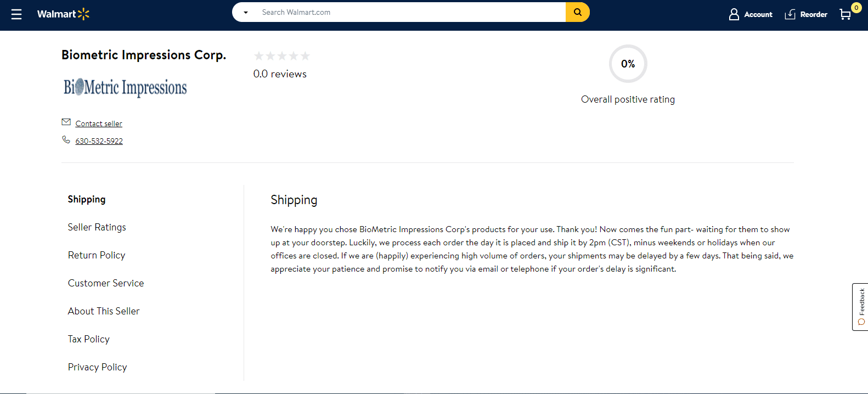Click the cart item count badge
Image resolution: width=868 pixels, height=394 pixels.
tap(856, 8)
